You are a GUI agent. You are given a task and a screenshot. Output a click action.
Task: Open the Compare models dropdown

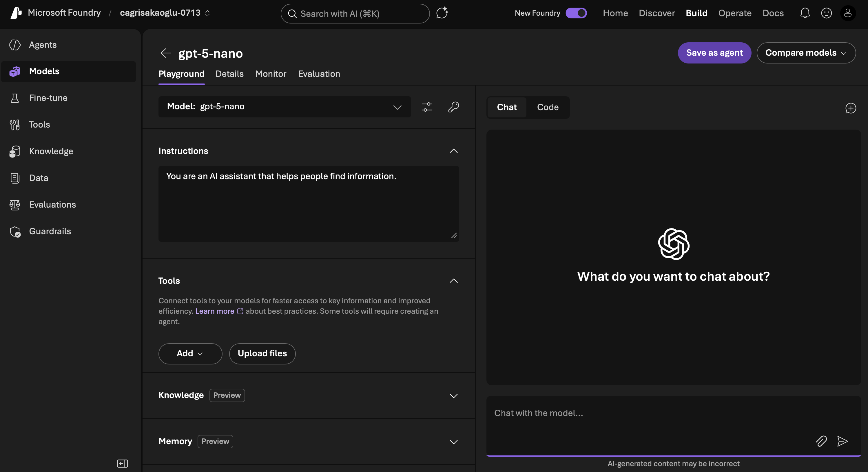click(x=806, y=53)
